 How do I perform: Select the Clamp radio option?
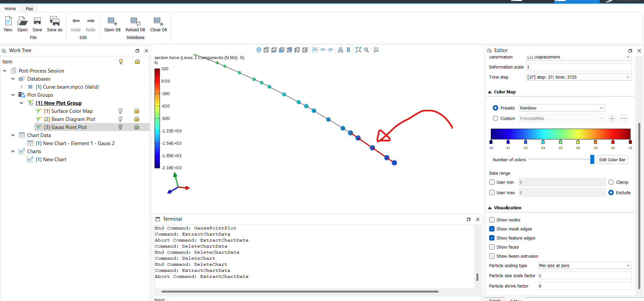(611, 182)
